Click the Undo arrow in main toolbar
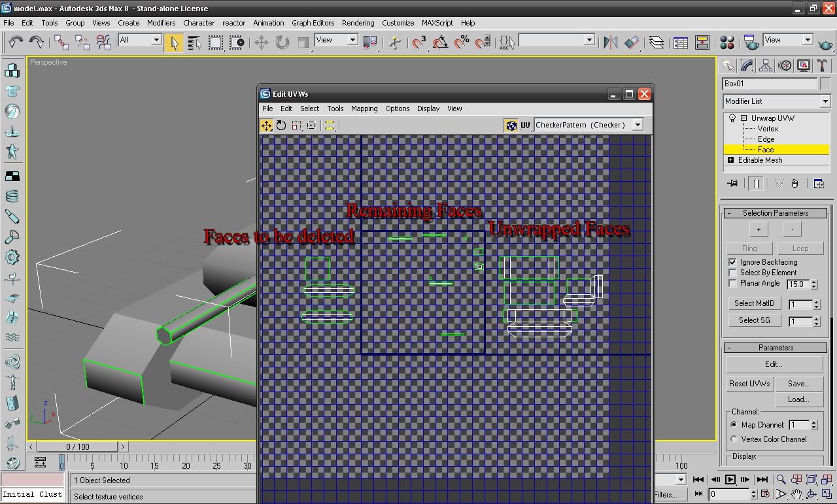 point(15,42)
